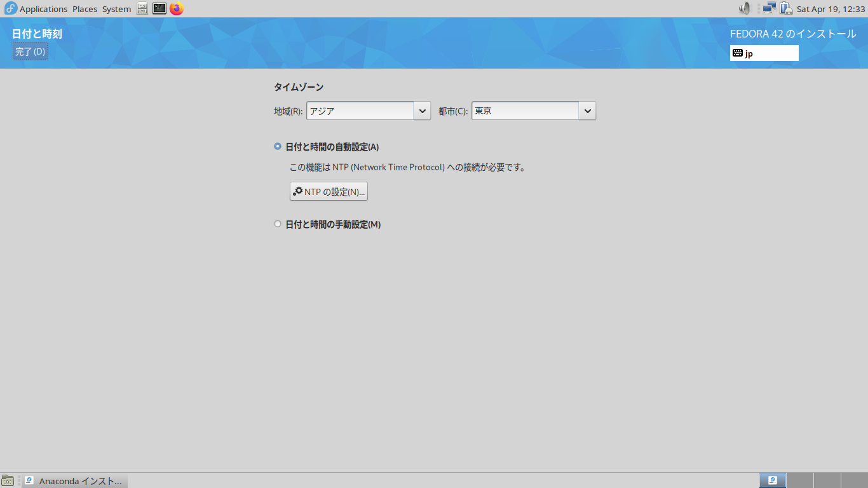Open the battery power status icon
Viewport: 868px width, 488px height.
pyautogui.click(x=786, y=9)
